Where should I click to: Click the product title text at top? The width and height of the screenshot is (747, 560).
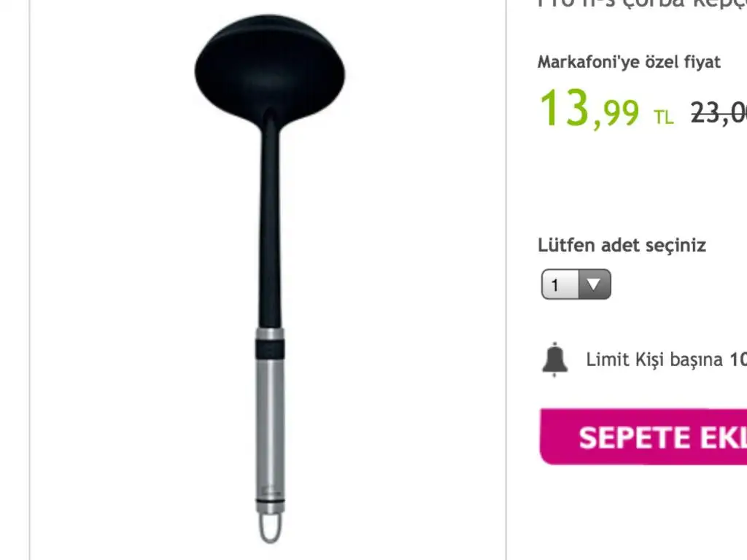[x=642, y=4]
